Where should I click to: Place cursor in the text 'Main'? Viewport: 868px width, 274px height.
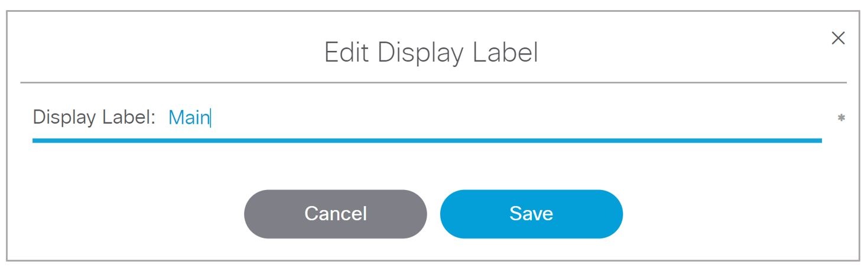pyautogui.click(x=189, y=117)
